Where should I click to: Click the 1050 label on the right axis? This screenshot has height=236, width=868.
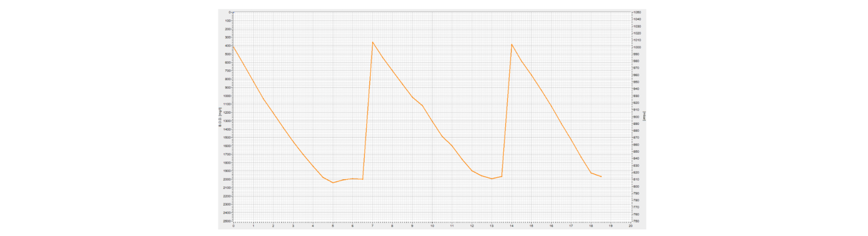click(637, 12)
